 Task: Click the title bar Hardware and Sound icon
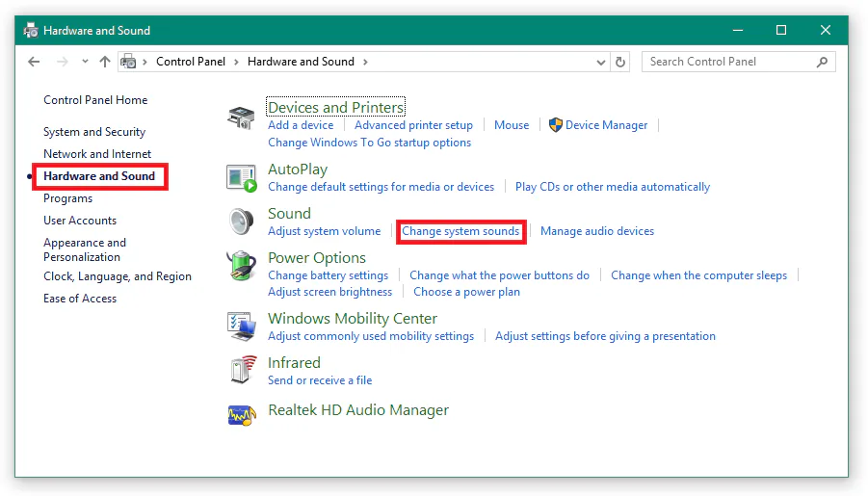31,30
